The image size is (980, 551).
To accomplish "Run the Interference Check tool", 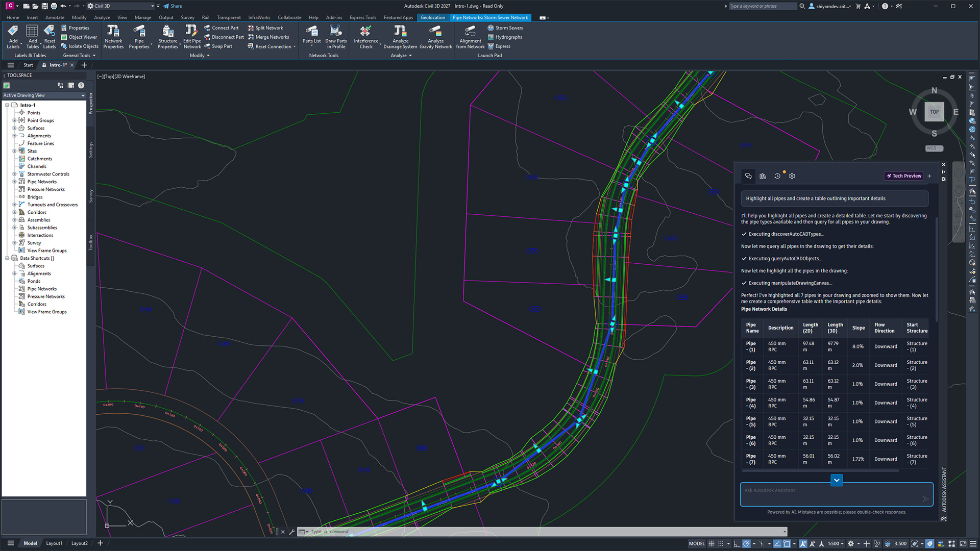I will pyautogui.click(x=366, y=36).
